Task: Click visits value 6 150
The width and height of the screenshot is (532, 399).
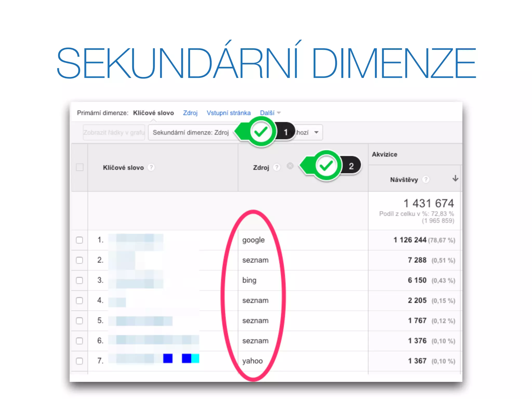Action: click(x=417, y=280)
